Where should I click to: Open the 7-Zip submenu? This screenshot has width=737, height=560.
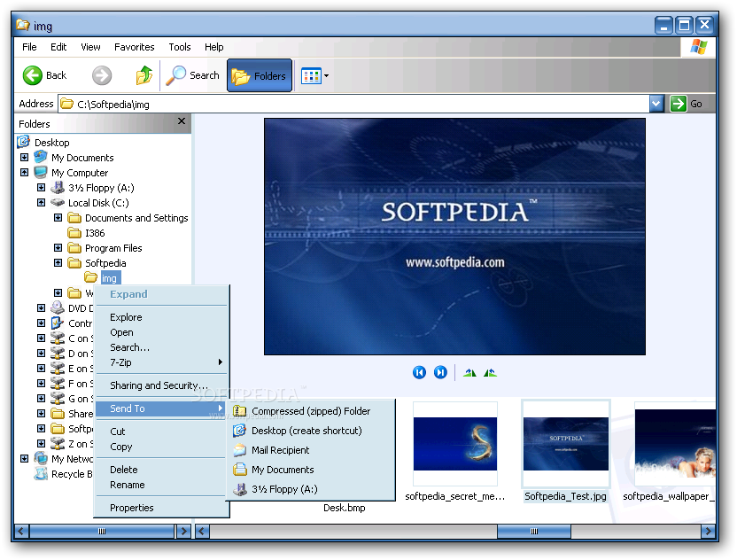pyautogui.click(x=161, y=362)
